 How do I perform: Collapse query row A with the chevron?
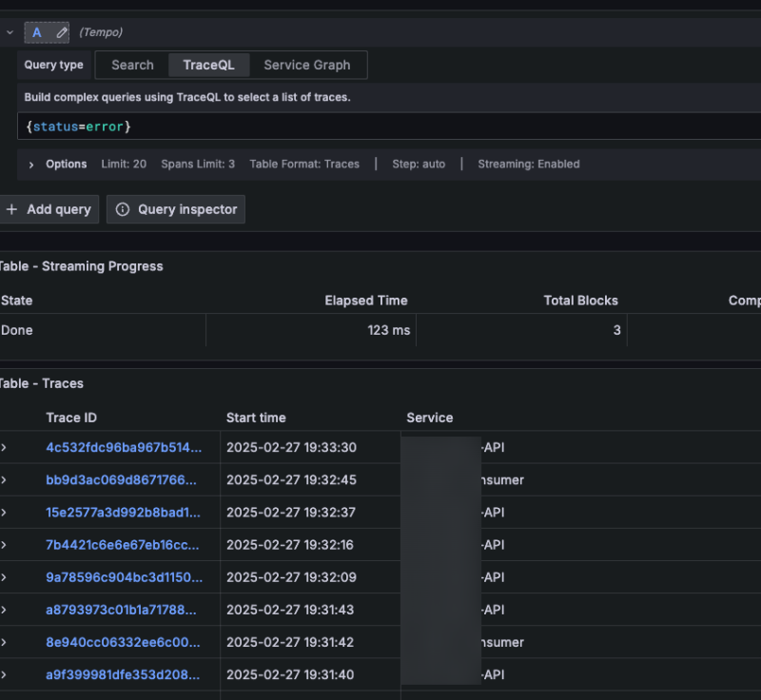tap(10, 32)
